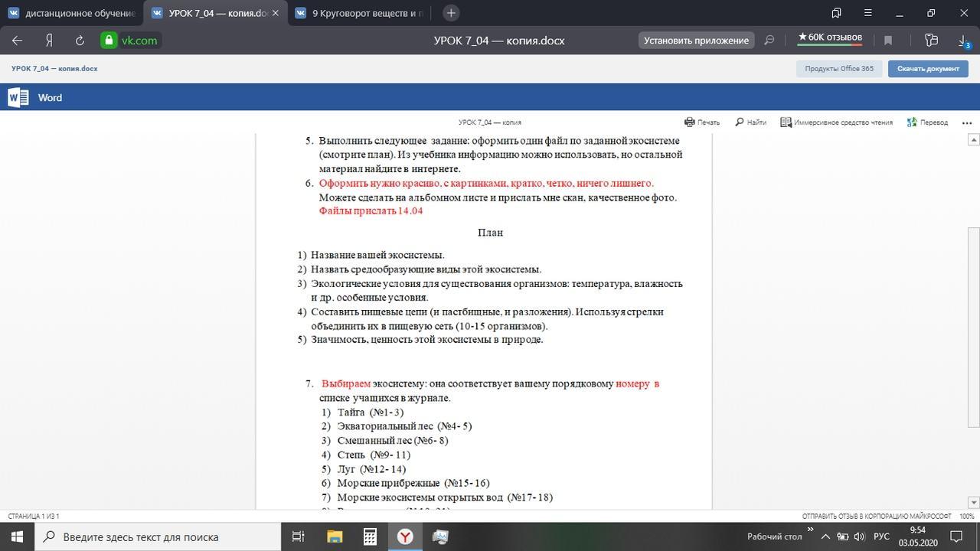Open the tab collections icon in title bar
The width and height of the screenshot is (980, 551).
836,13
